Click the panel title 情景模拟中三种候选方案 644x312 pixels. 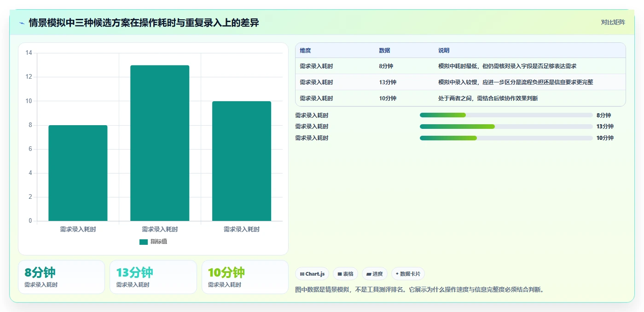point(144,23)
